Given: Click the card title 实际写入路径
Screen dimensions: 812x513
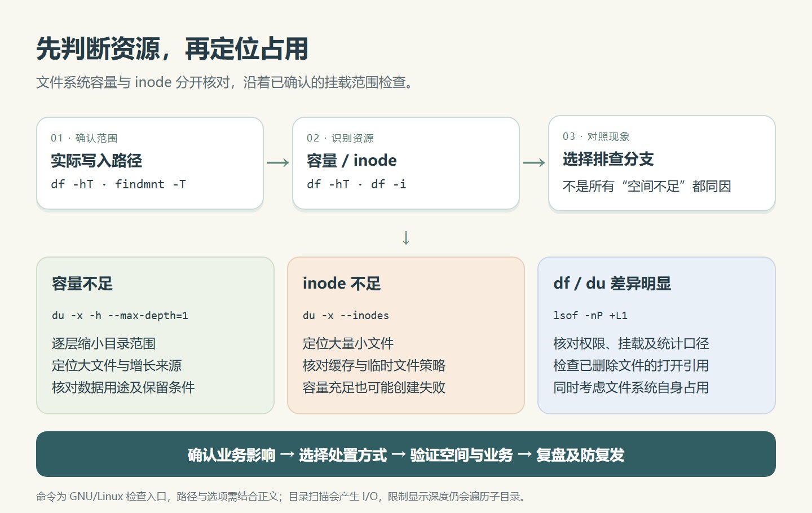Looking at the screenshot, I should (96, 161).
